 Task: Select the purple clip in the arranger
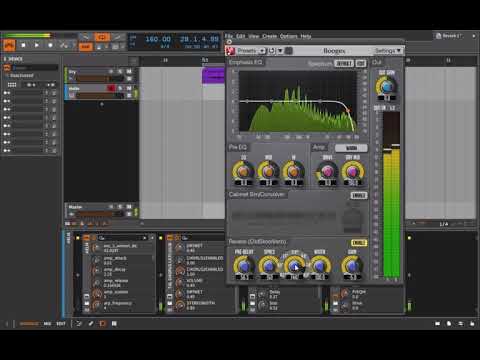click(x=213, y=76)
